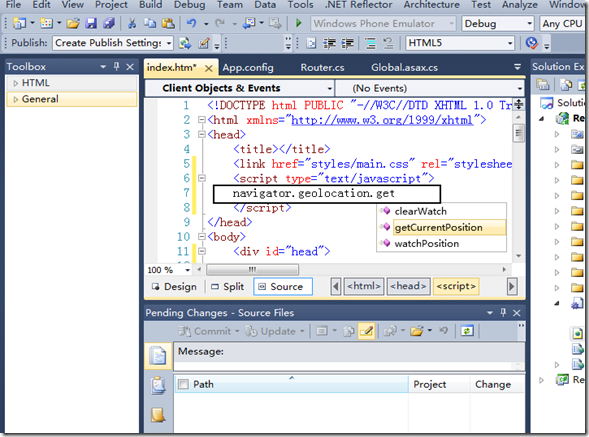Pin the Pending Changes panel
The width and height of the screenshot is (589, 437).
[503, 312]
